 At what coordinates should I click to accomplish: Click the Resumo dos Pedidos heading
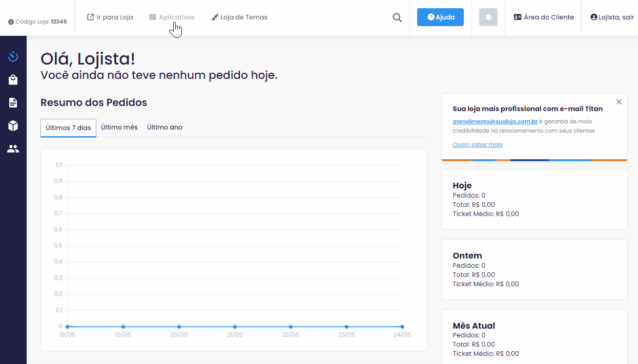tap(94, 102)
